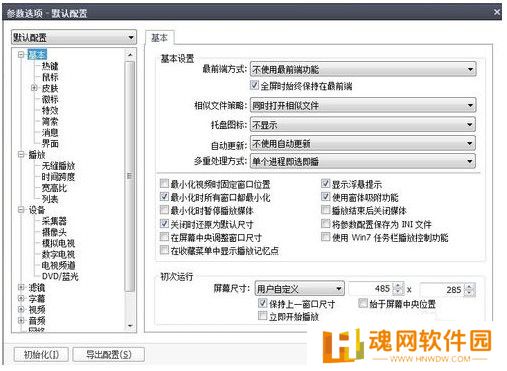
Task: Select 采集器 in the settings tree
Action: [x=54, y=221]
